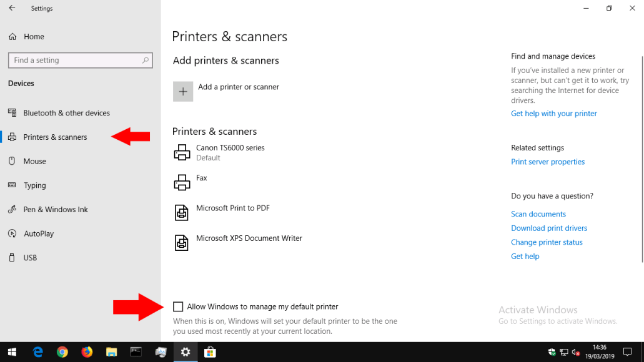Viewport: 644px width, 362px height.
Task: Click the Print to PDF document icon
Action: 182,213
